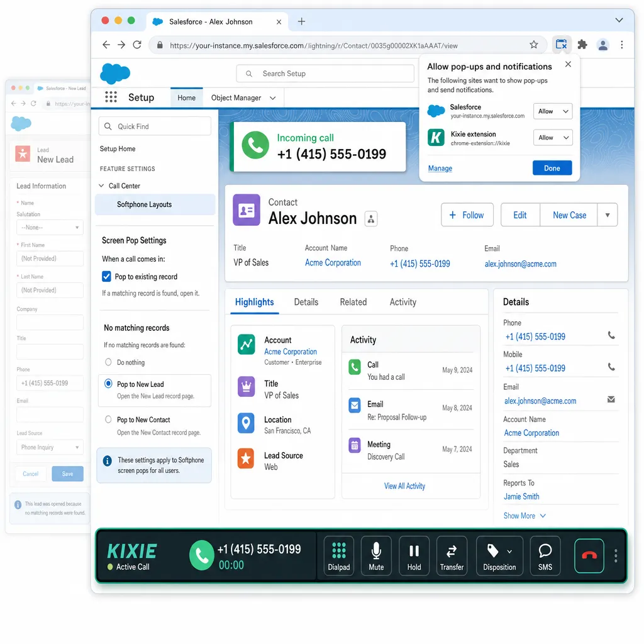Go forward in browser history
The width and height of the screenshot is (644, 644).
[121, 45]
